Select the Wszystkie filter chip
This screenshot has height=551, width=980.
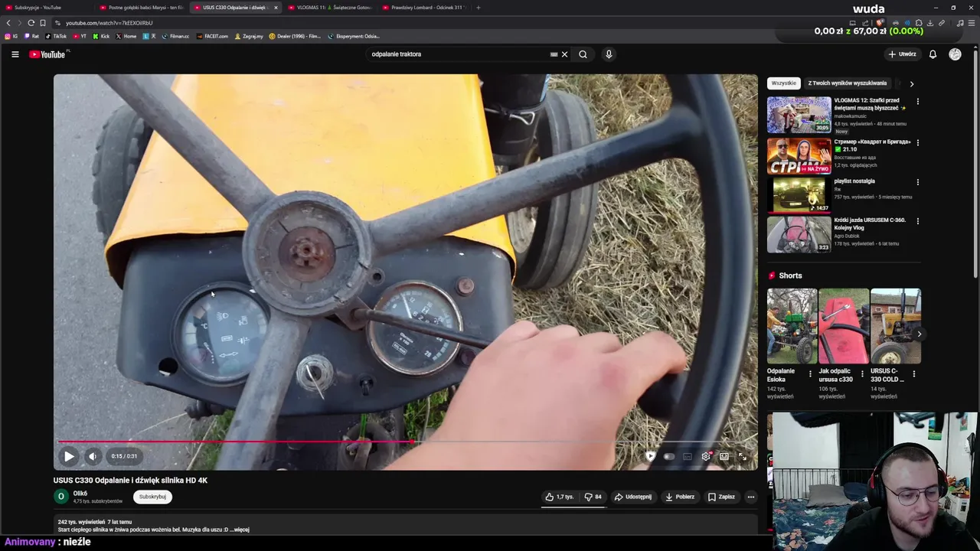coord(783,83)
